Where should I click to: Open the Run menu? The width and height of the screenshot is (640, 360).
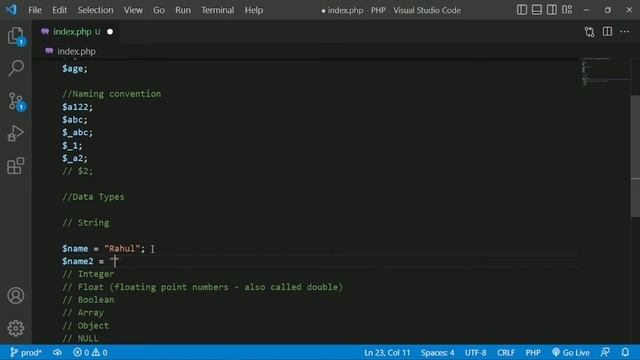tap(183, 10)
